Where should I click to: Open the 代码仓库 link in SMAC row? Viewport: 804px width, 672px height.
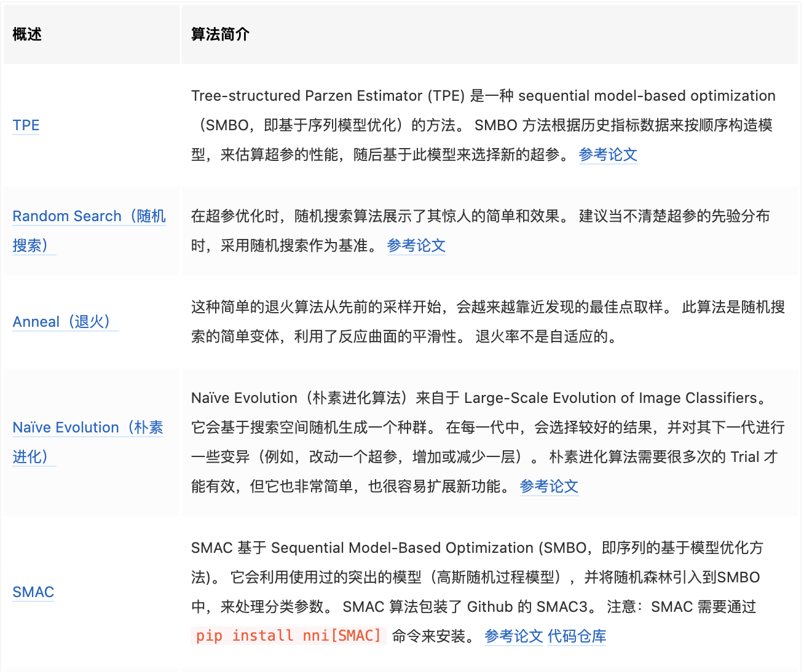point(577,637)
